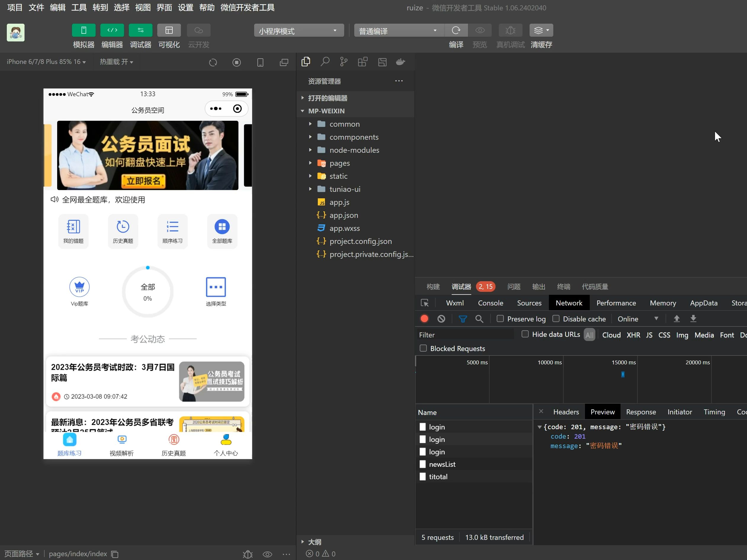Click the download arrow icon in Network toolbar

coord(693,319)
